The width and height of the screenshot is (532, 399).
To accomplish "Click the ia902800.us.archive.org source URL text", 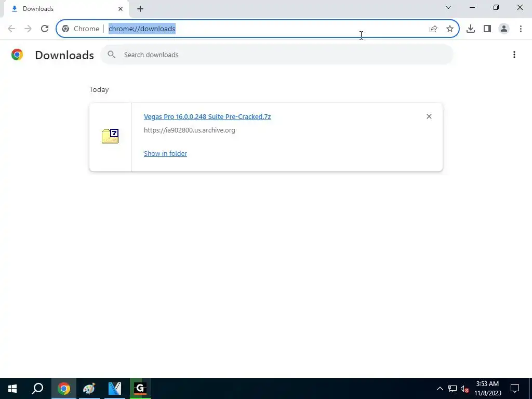I will coord(189,130).
